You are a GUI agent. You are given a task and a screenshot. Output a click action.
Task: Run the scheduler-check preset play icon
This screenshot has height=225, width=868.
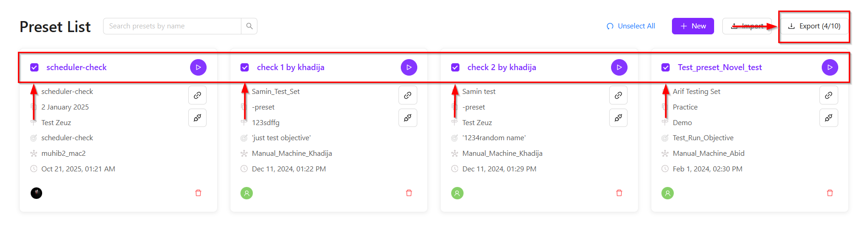click(x=198, y=67)
